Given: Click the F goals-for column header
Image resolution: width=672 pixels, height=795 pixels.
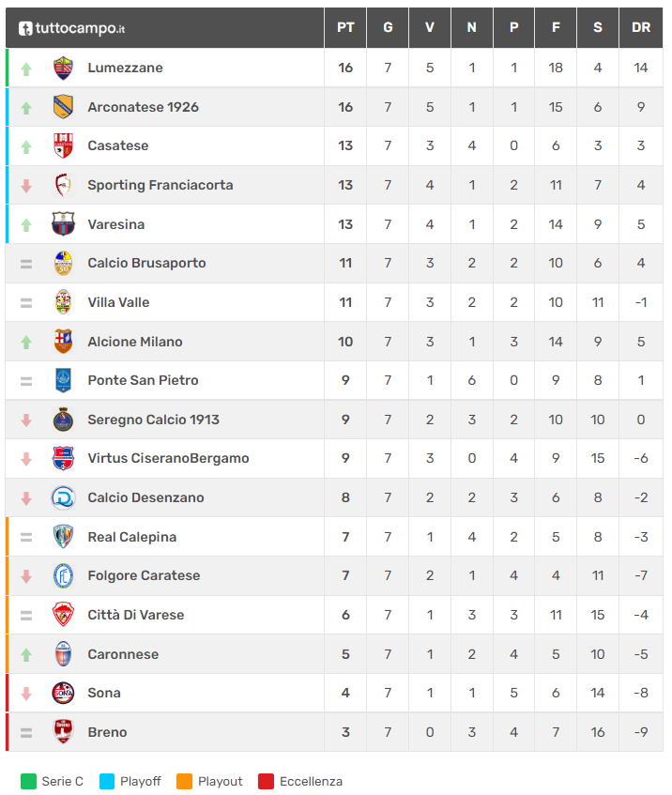Looking at the screenshot, I should pos(556,28).
